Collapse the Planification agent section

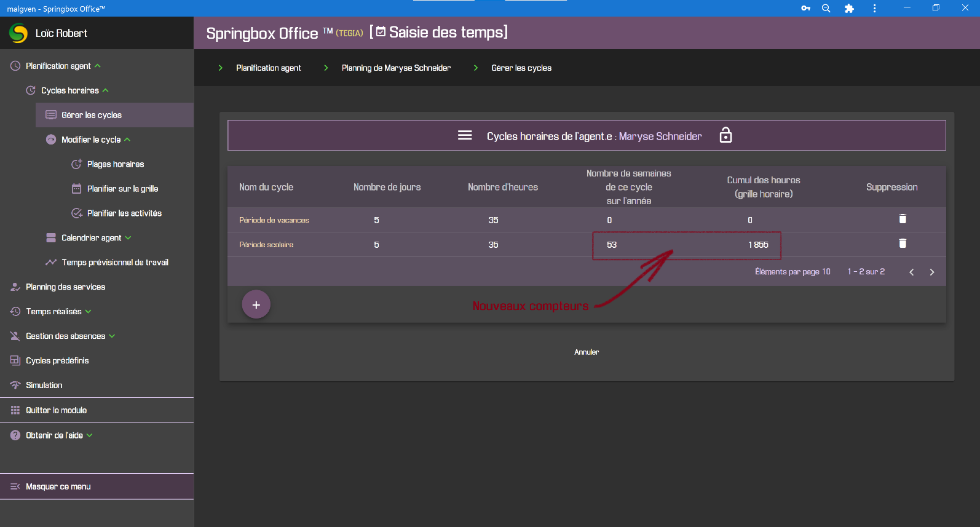[98, 66]
